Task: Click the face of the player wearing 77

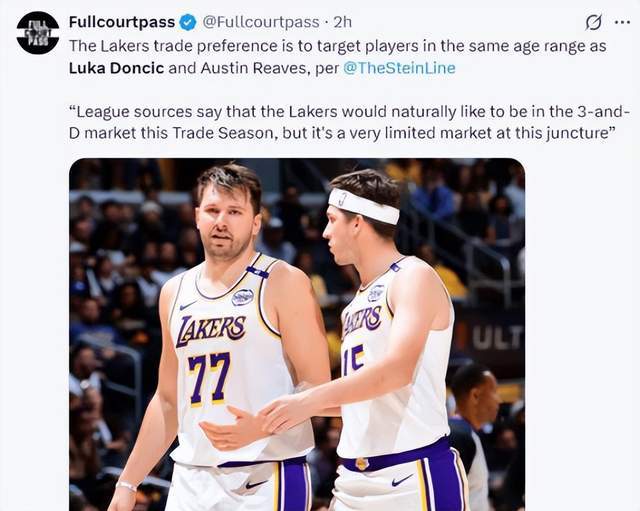Action: [227, 213]
